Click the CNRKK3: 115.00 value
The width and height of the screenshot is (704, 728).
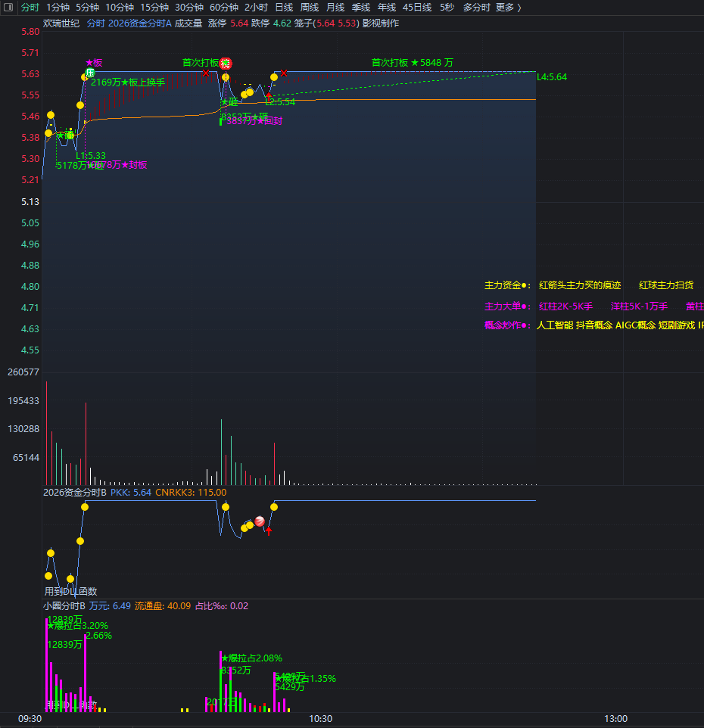pyautogui.click(x=191, y=492)
